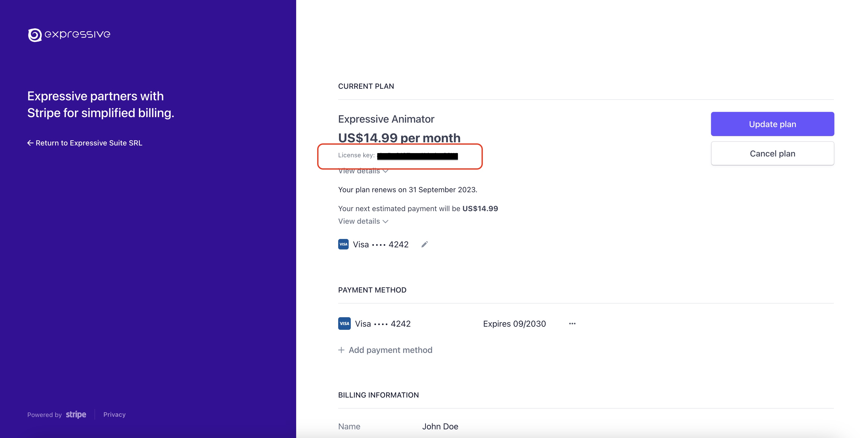Open Return to Expressive Suite SRL link
868x438 pixels.
85,143
